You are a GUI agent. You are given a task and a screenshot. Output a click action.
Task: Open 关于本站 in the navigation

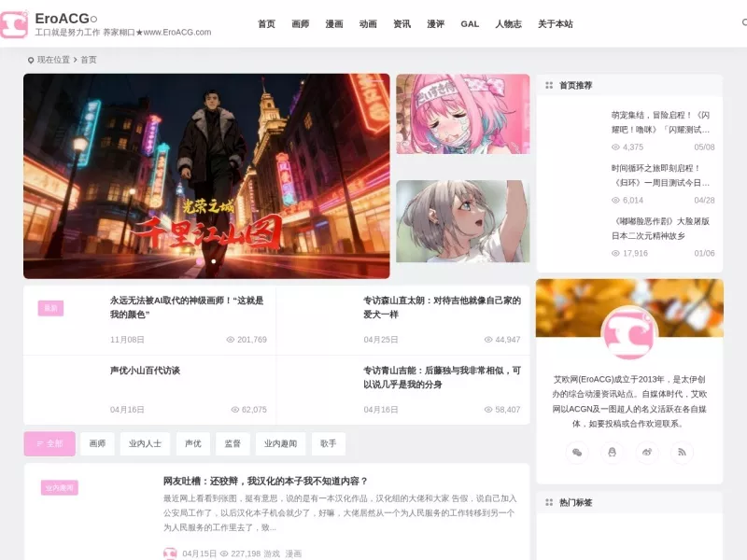(555, 24)
